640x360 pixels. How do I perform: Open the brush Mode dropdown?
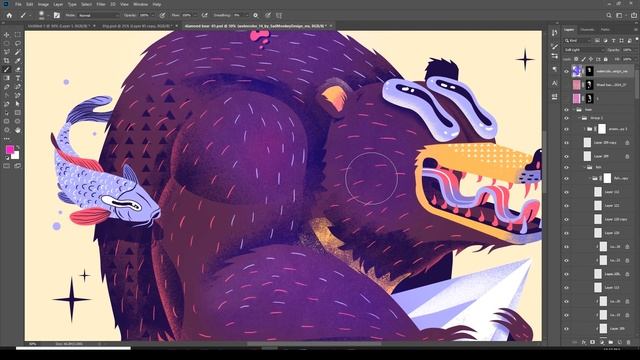(x=98, y=16)
